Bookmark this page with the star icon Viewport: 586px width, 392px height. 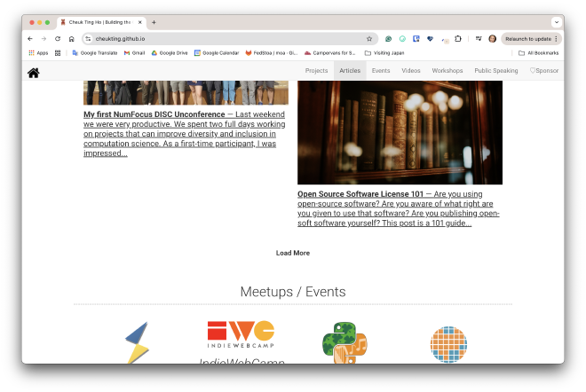pyautogui.click(x=369, y=39)
